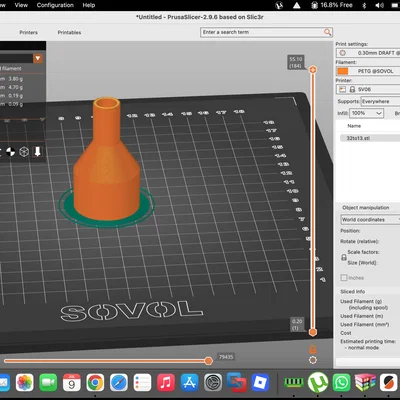Image resolution: width=400 pixels, height=400 pixels.
Task: Open WhatsApp from the dock
Action: click(342, 383)
